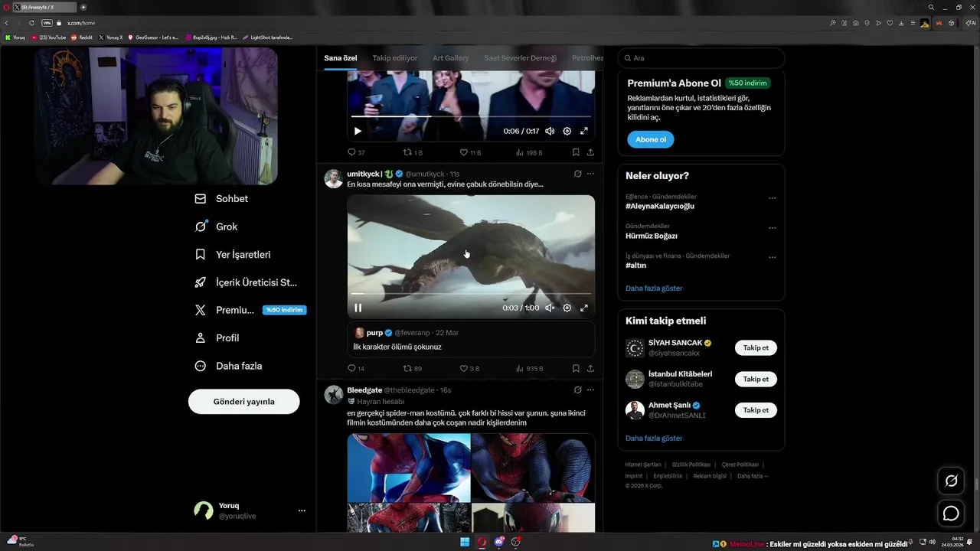Click Abone ol Premium button
This screenshot has height=551, width=980.
coord(651,139)
